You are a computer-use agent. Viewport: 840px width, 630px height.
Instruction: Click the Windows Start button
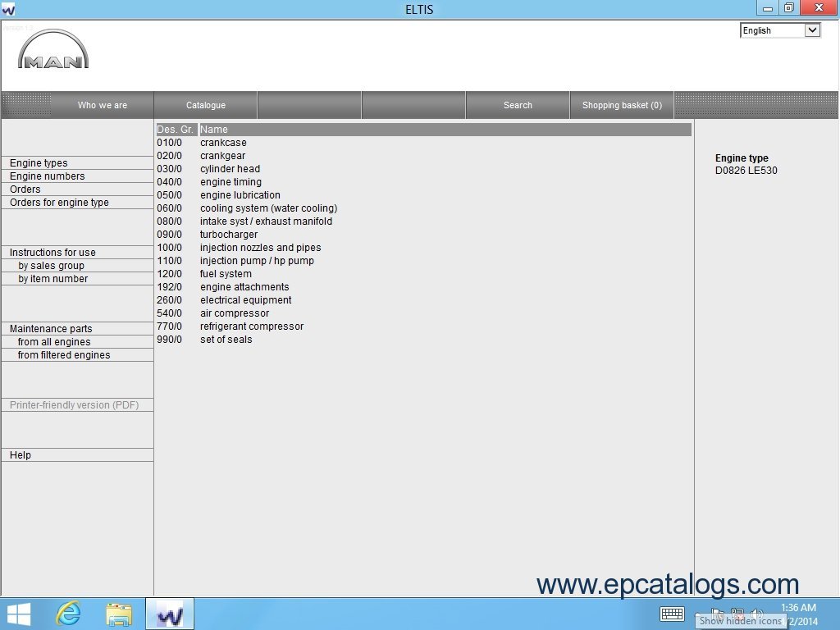click(x=17, y=614)
